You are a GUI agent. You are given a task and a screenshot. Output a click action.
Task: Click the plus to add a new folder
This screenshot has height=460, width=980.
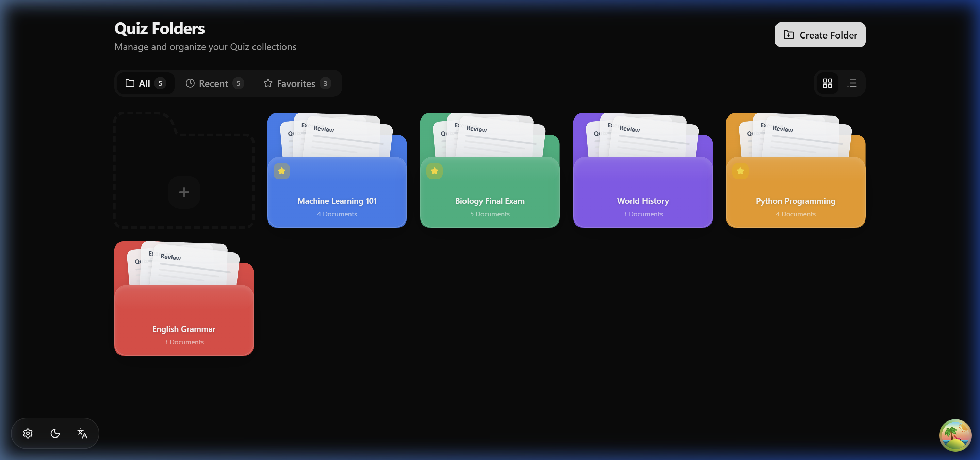tap(184, 192)
